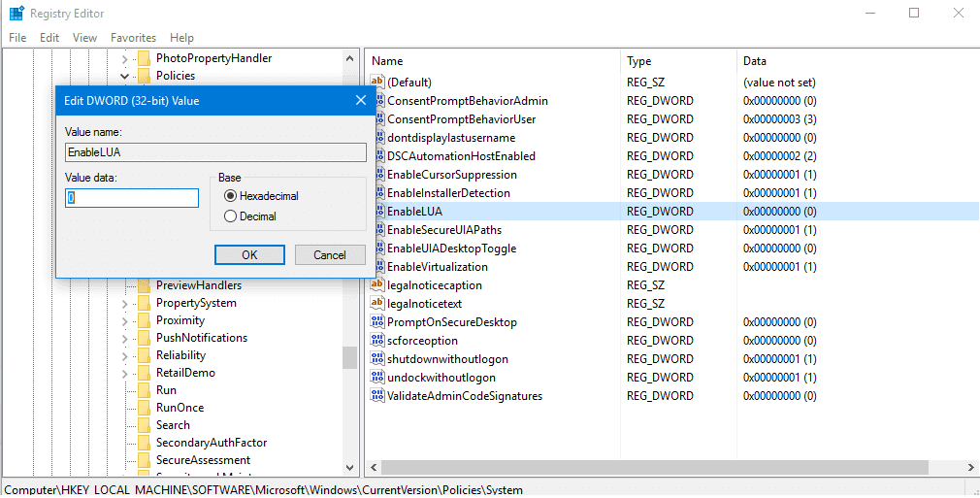This screenshot has height=498, width=980.
Task: Click the PromptOnSecureDesktop DWORD icon
Action: coord(377,321)
